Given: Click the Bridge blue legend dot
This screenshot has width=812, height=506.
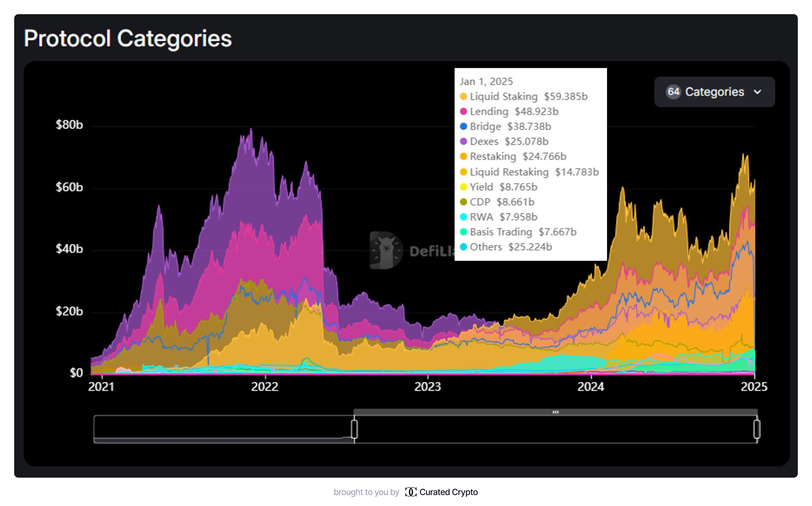Looking at the screenshot, I should point(463,126).
